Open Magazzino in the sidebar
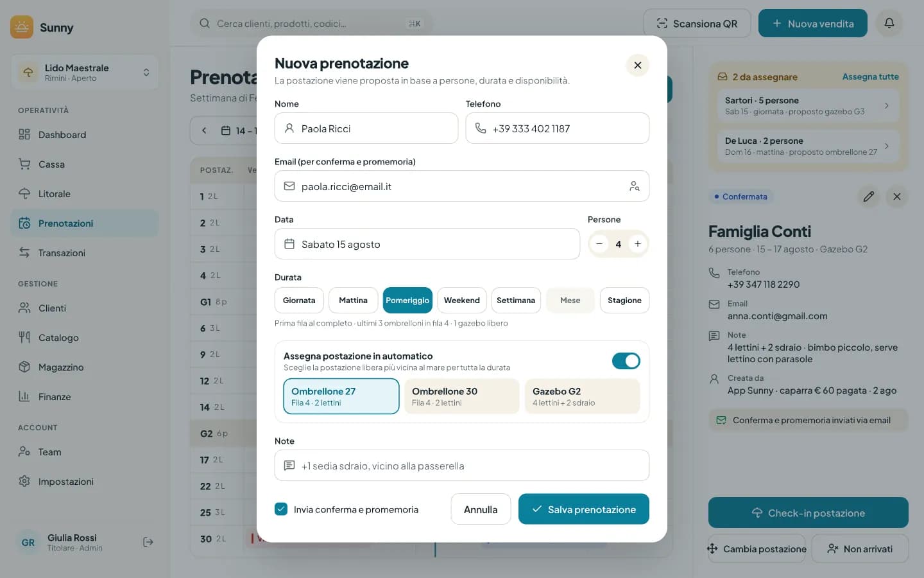Image resolution: width=924 pixels, height=578 pixels. click(x=85, y=367)
